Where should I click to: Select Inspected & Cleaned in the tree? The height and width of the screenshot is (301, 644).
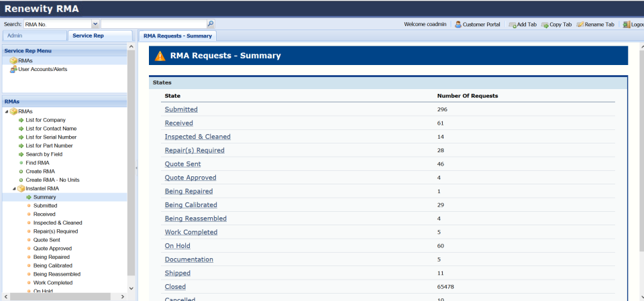point(58,223)
